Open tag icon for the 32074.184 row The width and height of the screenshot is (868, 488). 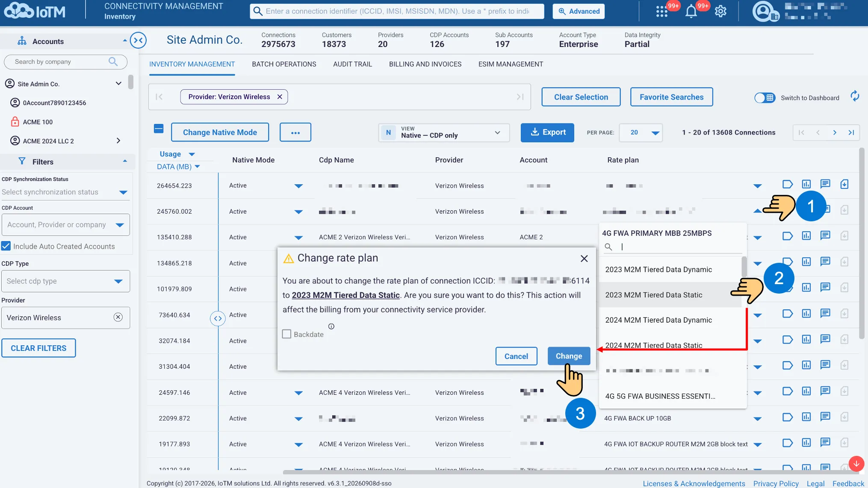(x=787, y=340)
